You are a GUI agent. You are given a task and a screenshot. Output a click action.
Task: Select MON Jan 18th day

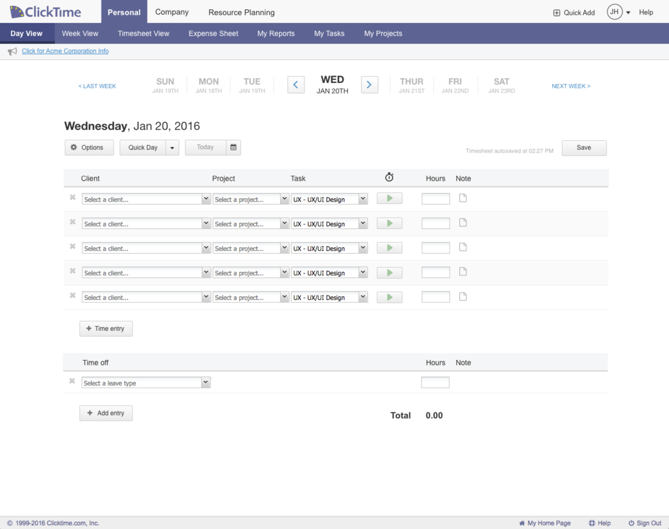pos(209,85)
